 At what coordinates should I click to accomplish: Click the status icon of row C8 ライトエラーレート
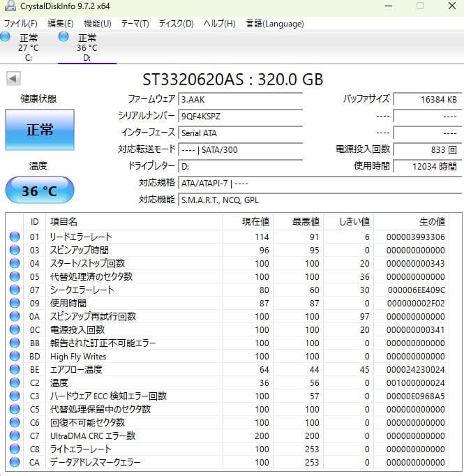(x=15, y=449)
